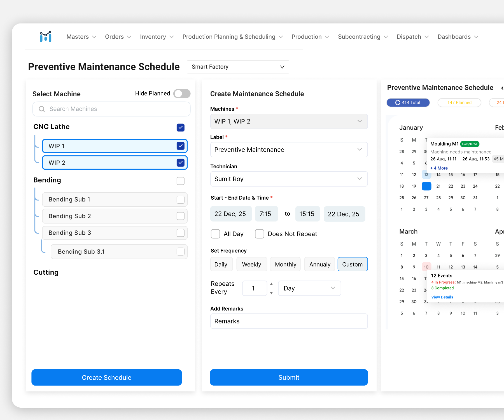This screenshot has width=504, height=420.
Task: Open the Label dropdown Preventive Maintenance
Action: [x=289, y=150]
